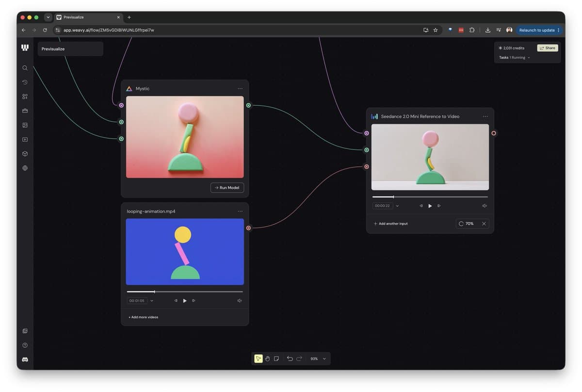This screenshot has height=392, width=582.
Task: Go back in the browser
Action: [23, 30]
